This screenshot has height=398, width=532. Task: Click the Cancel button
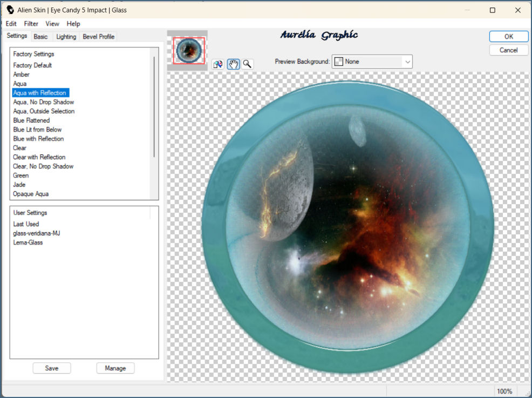coord(508,50)
